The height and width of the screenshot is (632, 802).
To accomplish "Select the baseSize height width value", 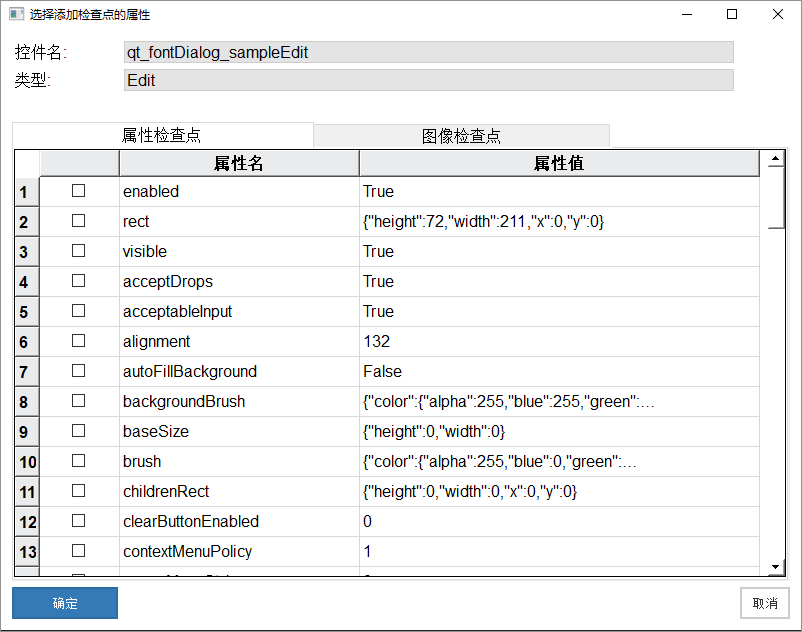I will pos(559,432).
